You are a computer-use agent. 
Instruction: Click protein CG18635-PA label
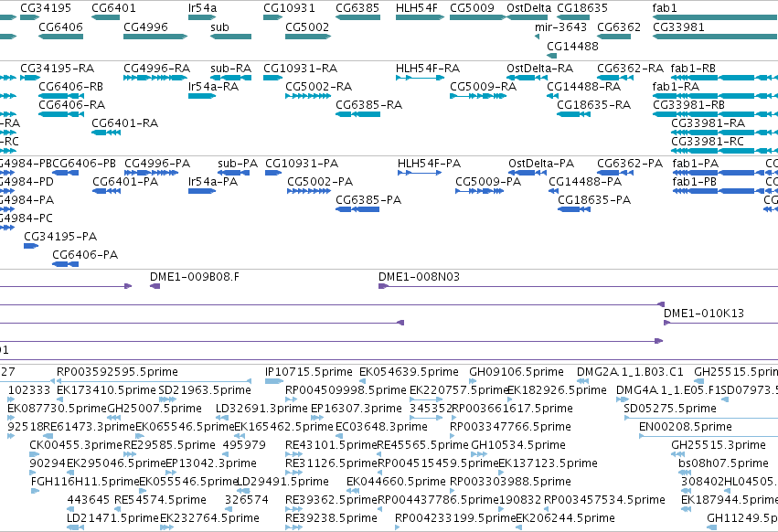[594, 200]
